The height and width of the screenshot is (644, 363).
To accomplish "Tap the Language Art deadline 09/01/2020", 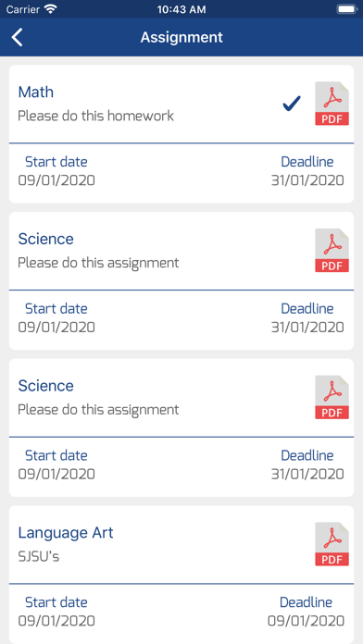I will tap(306, 621).
